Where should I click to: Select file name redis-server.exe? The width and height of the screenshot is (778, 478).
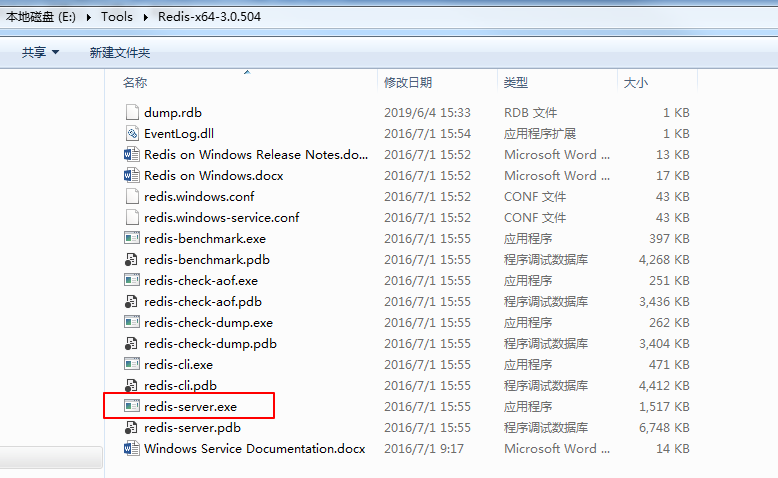click(191, 407)
